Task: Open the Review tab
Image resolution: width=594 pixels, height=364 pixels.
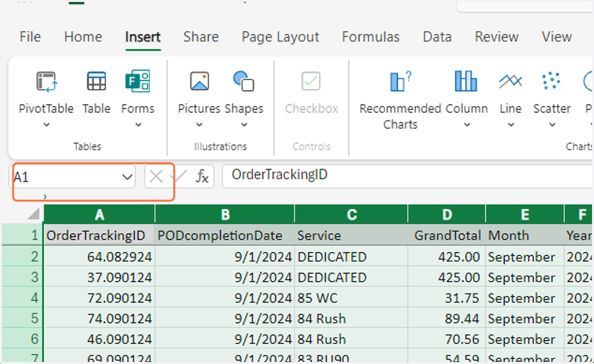Action: coord(497,37)
